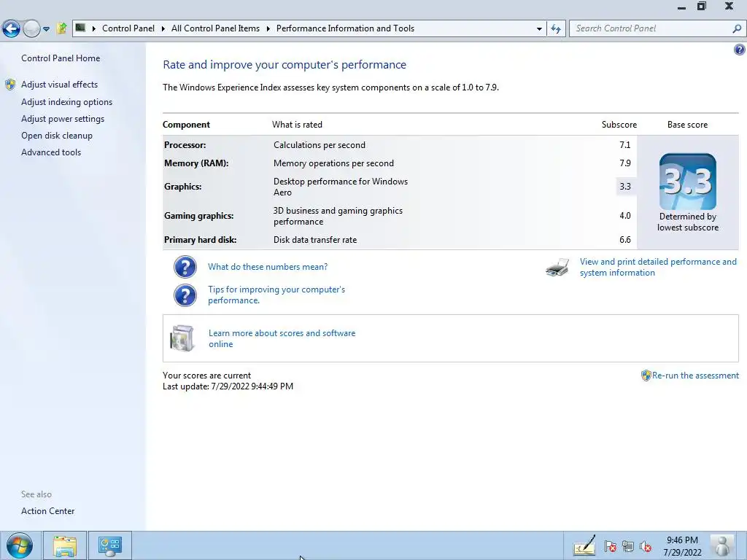Open the Windows Start menu

pos(20,545)
